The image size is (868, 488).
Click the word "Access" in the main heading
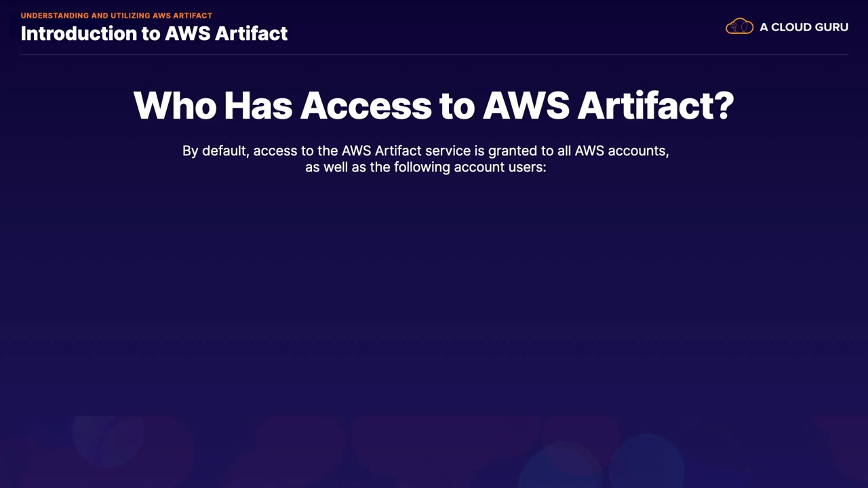pyautogui.click(x=366, y=106)
